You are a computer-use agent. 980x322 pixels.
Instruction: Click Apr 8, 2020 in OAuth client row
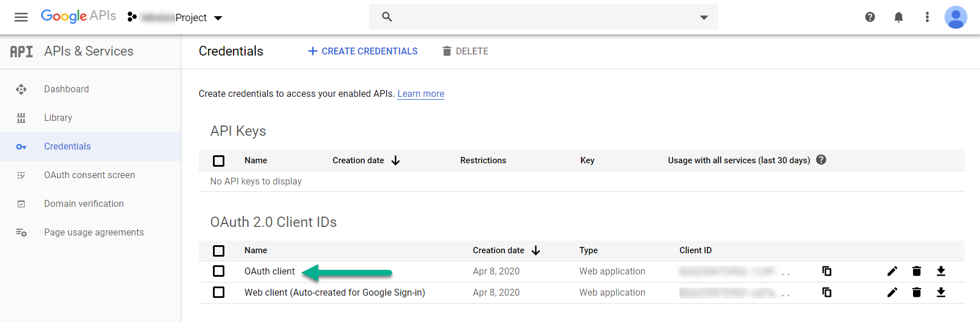click(496, 272)
